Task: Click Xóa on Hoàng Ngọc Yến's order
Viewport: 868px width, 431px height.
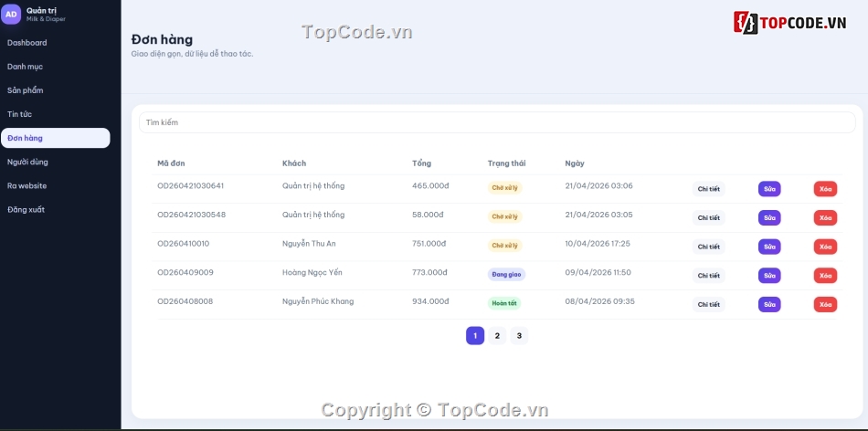Action: (825, 276)
